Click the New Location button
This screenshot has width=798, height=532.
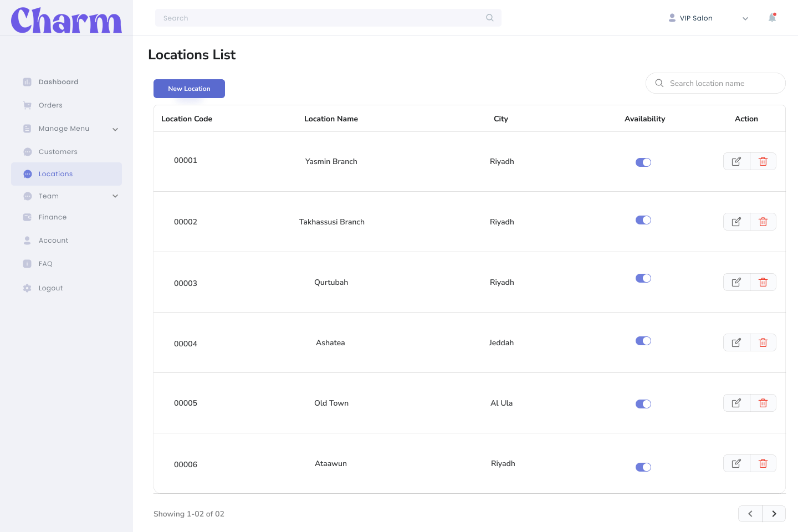click(x=189, y=89)
